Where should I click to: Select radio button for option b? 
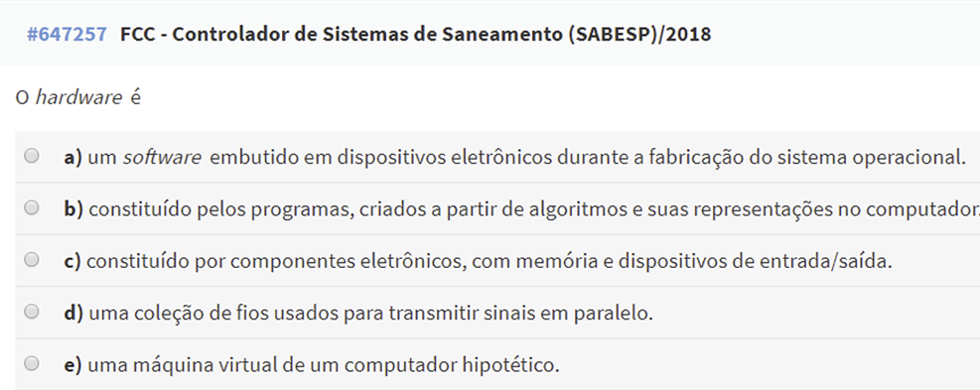coord(31,207)
